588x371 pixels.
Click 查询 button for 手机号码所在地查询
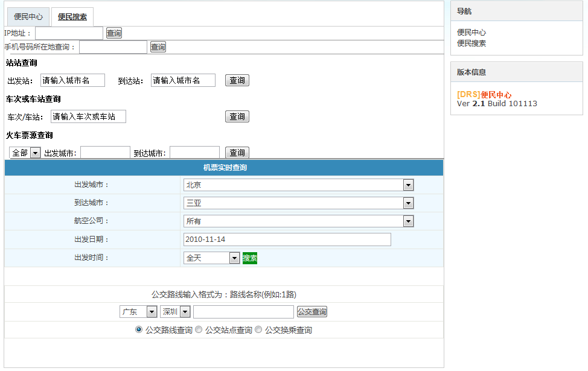coord(158,47)
